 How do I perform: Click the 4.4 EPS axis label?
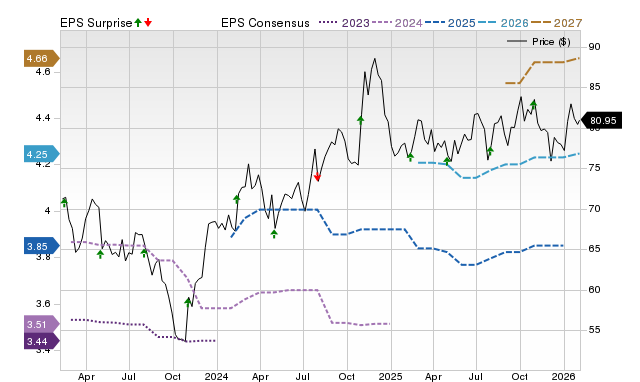click(x=43, y=118)
